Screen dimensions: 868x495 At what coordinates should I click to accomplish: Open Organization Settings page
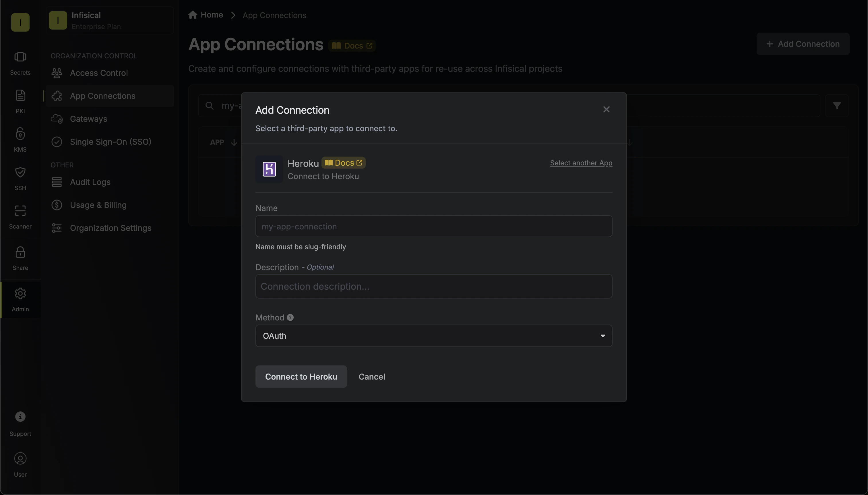point(110,228)
